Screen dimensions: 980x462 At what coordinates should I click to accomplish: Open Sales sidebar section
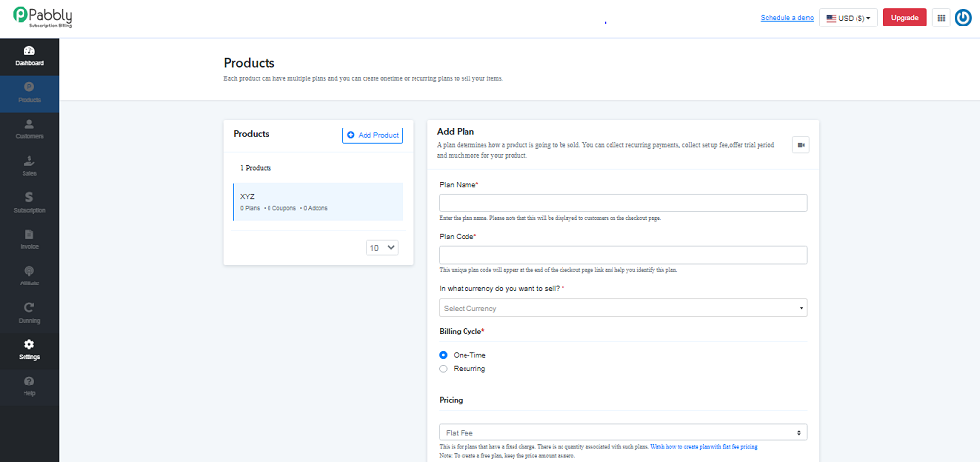tap(29, 167)
